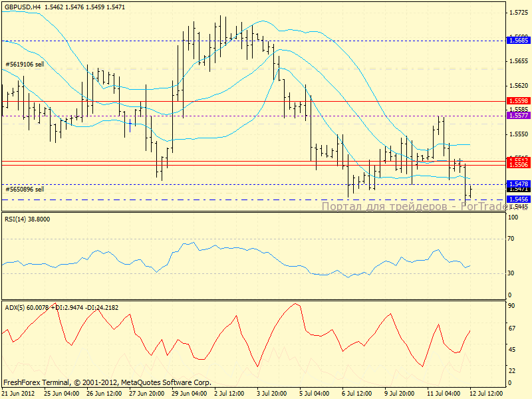Viewport: 532px width, 399px height.
Task: Select the #5619106 sell order label
Action: [25, 65]
